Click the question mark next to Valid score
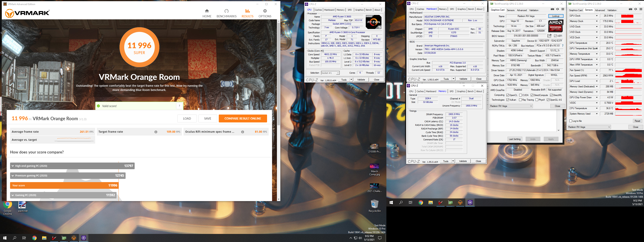The image size is (644, 242). point(179,106)
